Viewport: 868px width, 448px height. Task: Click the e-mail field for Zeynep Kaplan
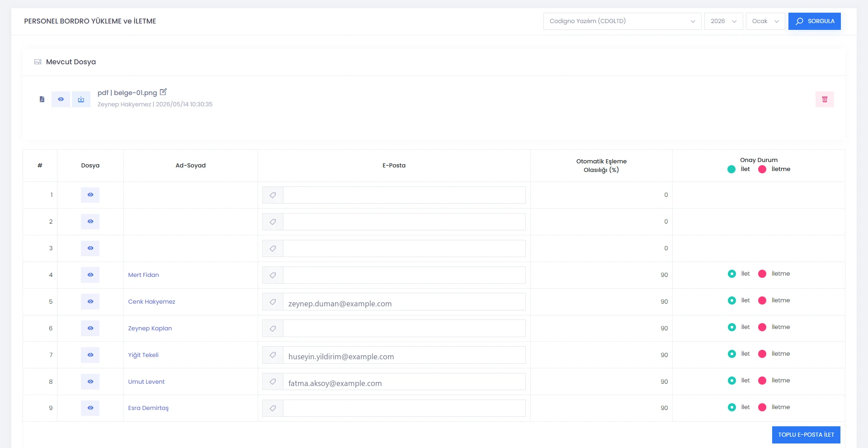(404, 329)
